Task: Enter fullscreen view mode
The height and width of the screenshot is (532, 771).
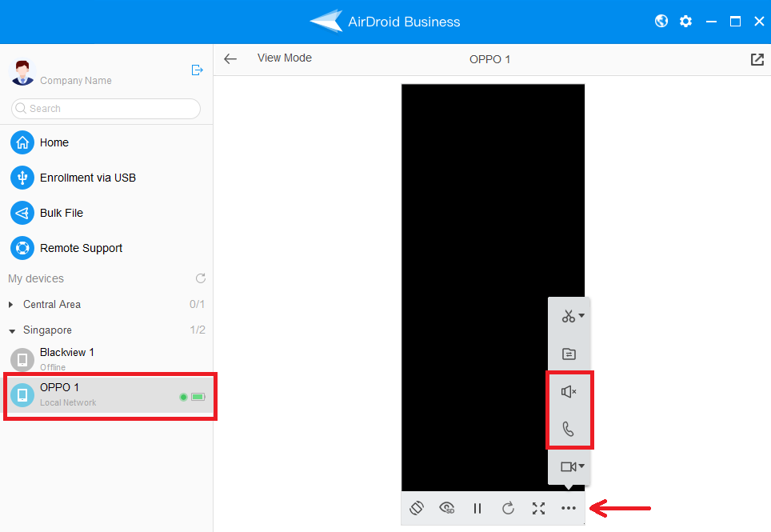Action: [538, 508]
